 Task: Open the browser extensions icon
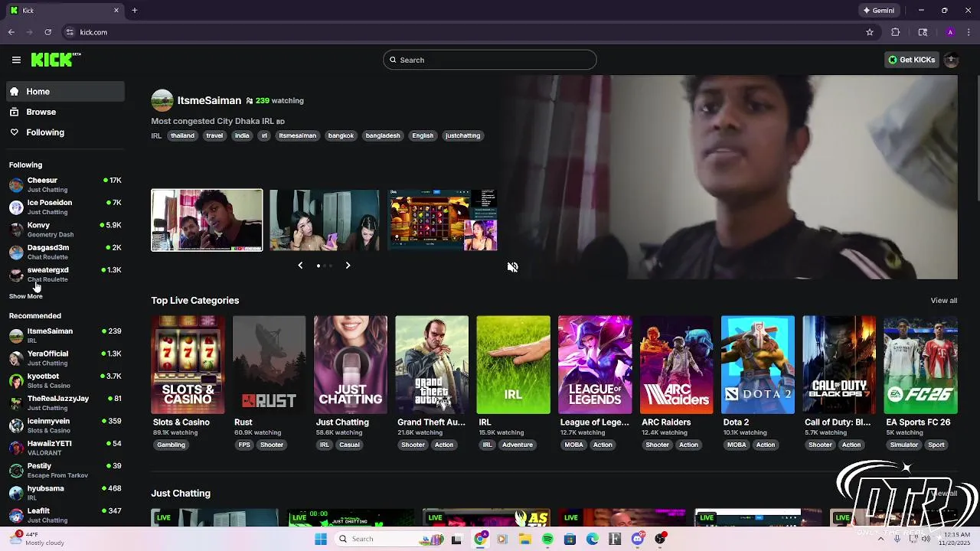pos(895,32)
